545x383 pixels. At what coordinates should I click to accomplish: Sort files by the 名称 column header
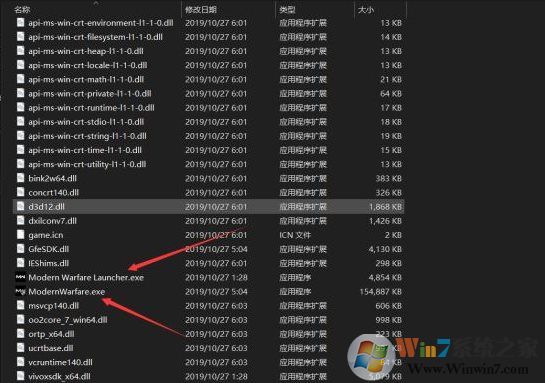coord(22,9)
